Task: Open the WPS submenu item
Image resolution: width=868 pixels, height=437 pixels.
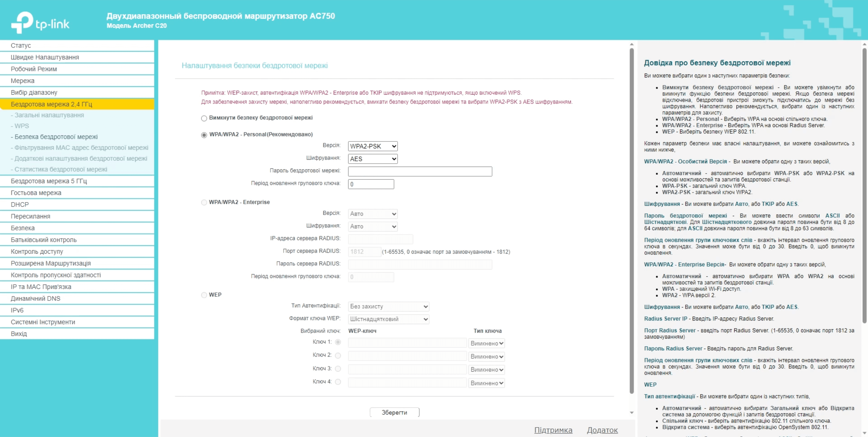Action: tap(22, 126)
